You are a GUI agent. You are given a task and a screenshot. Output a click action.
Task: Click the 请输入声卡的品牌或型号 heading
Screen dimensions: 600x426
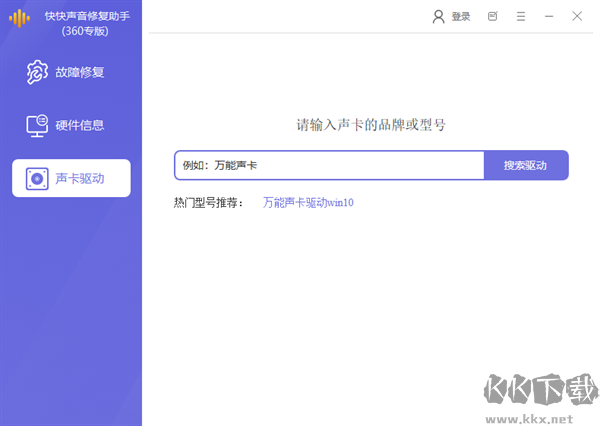click(371, 125)
